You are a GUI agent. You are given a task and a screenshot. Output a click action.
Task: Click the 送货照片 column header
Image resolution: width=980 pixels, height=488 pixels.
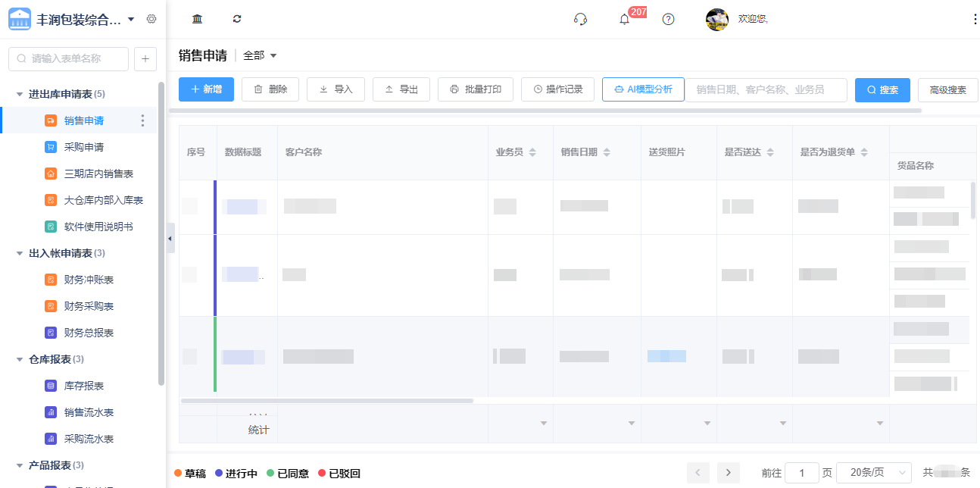(667, 152)
